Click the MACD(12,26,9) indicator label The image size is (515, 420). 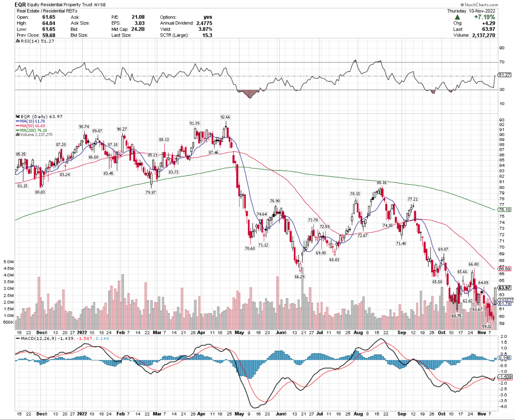(x=38, y=339)
